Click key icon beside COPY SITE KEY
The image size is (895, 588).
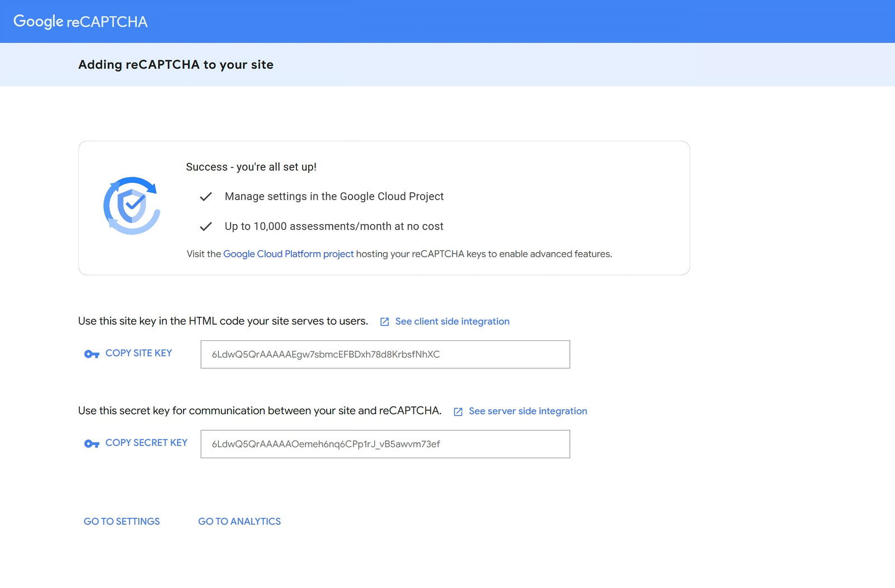click(x=92, y=354)
